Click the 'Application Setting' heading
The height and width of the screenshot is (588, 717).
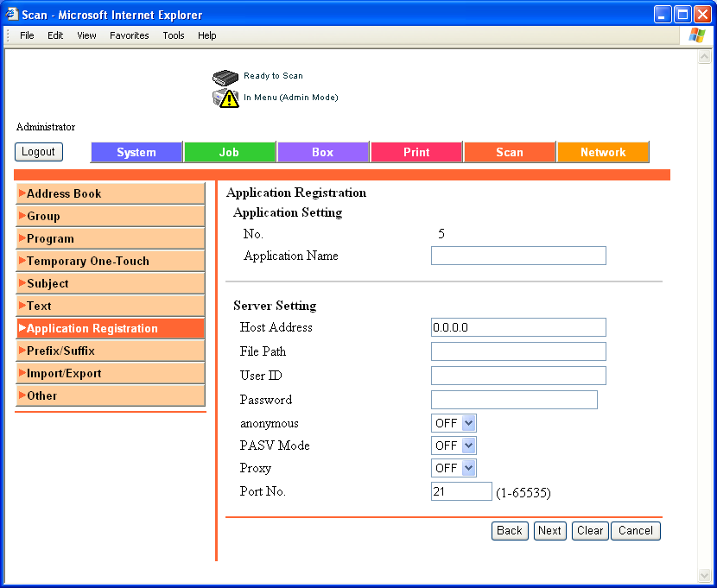point(288,212)
